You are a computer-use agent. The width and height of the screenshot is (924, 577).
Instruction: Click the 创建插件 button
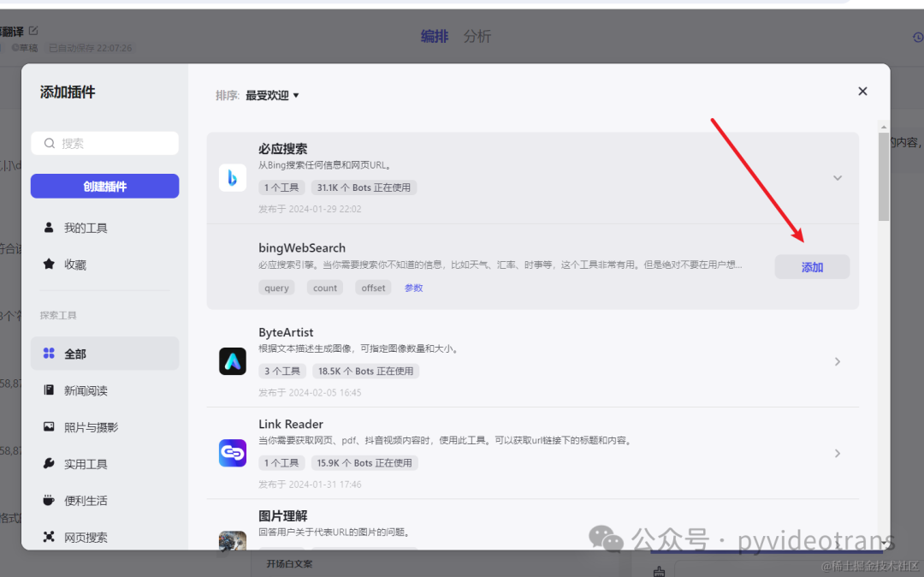click(105, 187)
